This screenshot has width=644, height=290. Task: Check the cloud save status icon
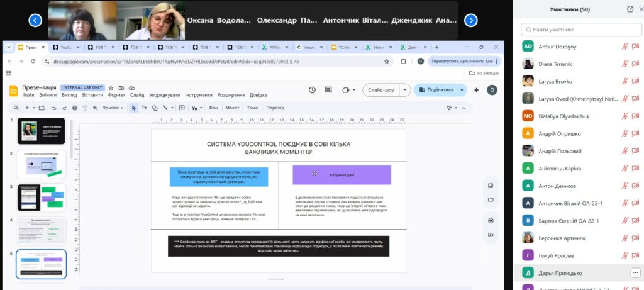132,88
